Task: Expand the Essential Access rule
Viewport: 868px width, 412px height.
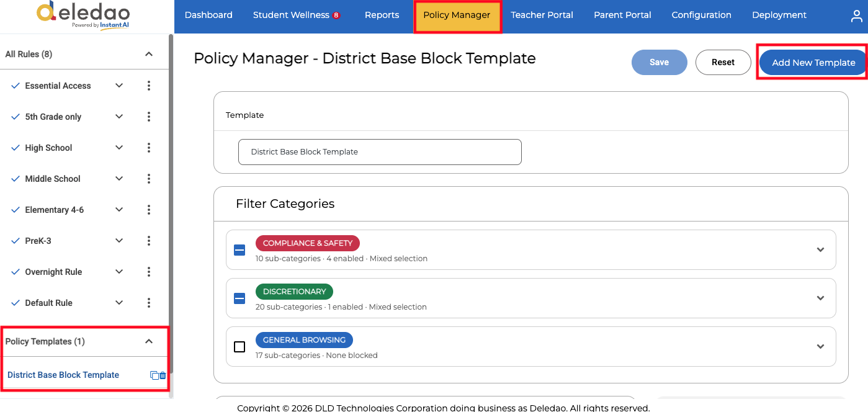Action: pyautogui.click(x=119, y=86)
